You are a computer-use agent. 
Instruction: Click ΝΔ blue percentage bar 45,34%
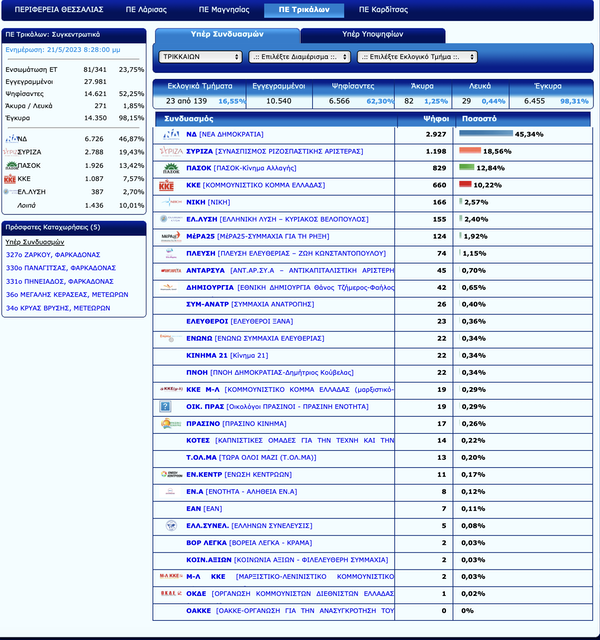486,133
